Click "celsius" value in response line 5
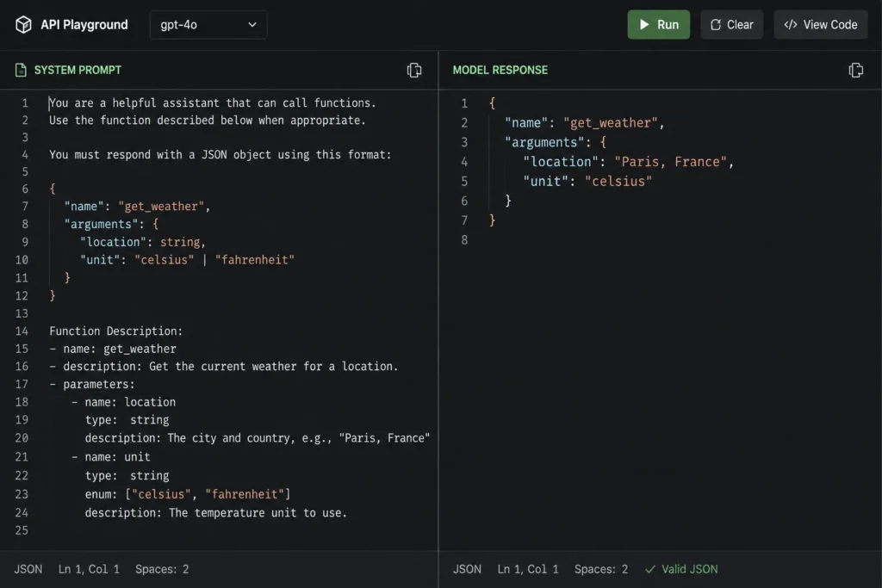882x588 pixels. click(618, 182)
